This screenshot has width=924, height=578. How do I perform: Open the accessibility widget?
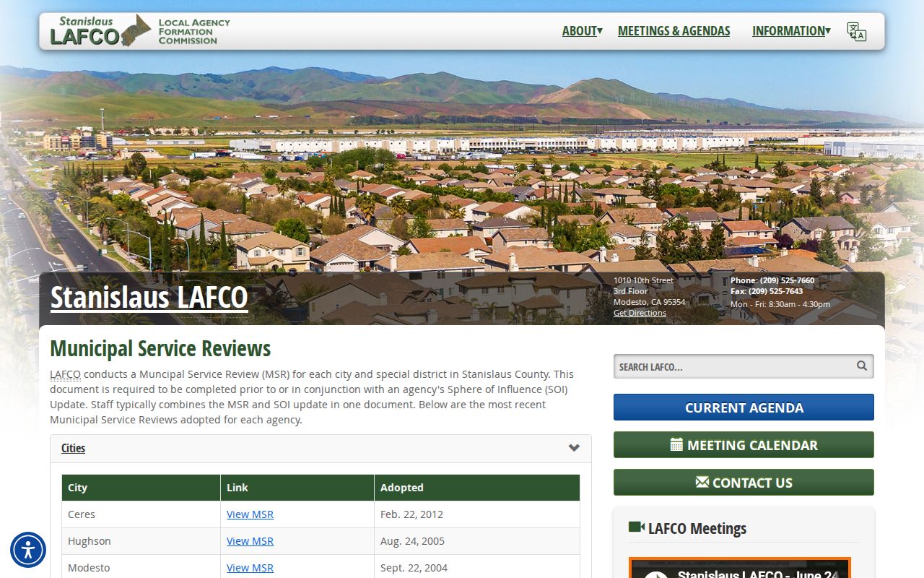pos(28,550)
